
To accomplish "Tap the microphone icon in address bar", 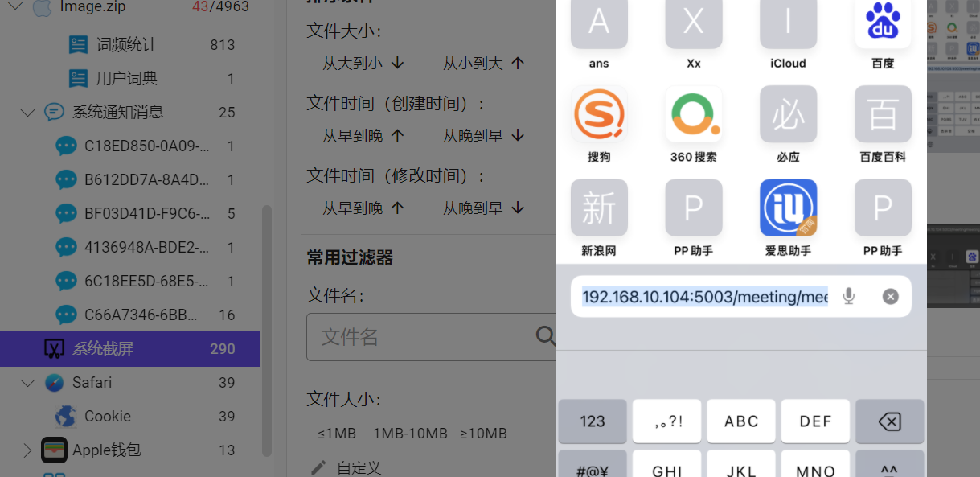I will point(849,297).
